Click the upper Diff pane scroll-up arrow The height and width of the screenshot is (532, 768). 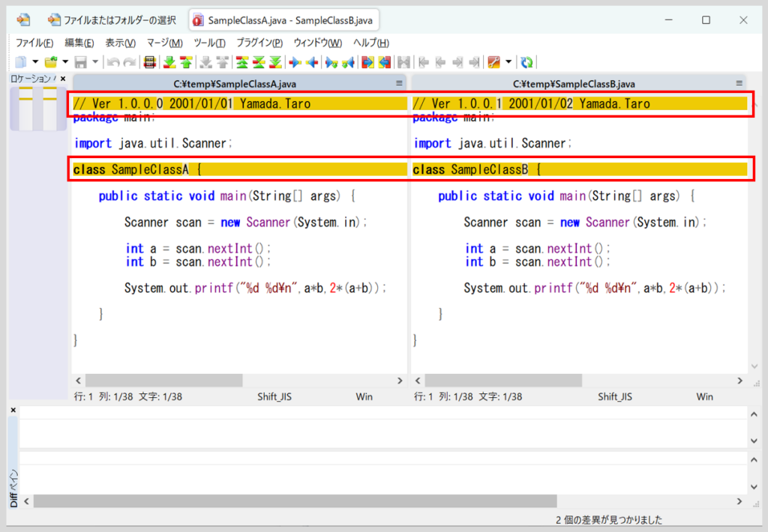coord(754,414)
